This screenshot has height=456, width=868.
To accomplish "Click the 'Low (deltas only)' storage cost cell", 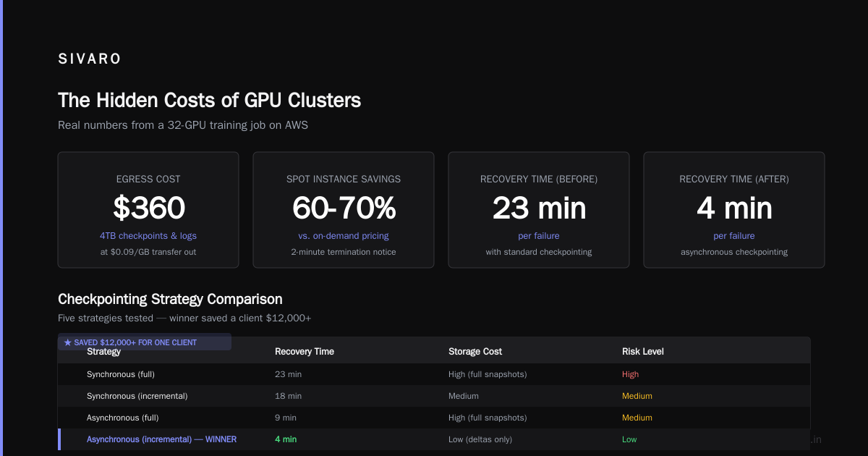I will point(480,439).
